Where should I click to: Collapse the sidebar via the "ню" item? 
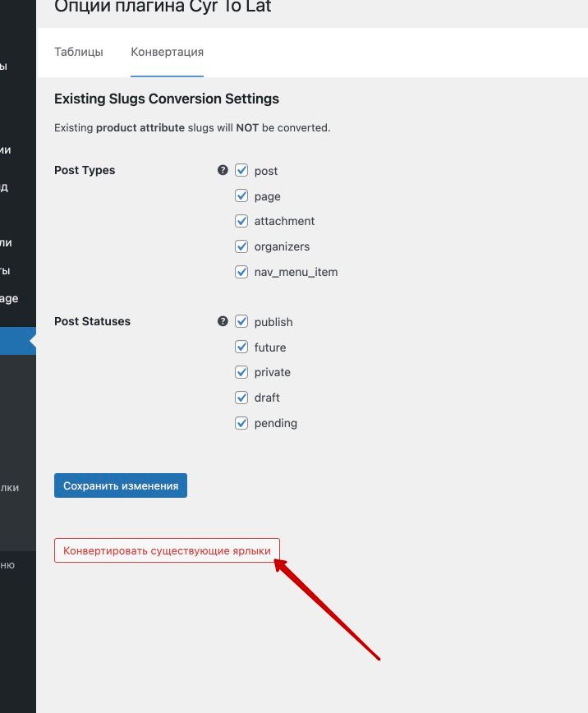(8, 565)
